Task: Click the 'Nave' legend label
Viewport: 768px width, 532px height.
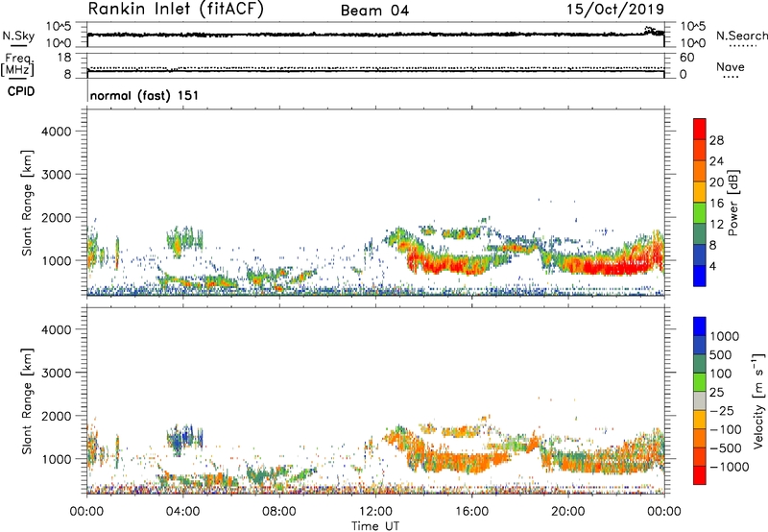Action: click(x=731, y=66)
